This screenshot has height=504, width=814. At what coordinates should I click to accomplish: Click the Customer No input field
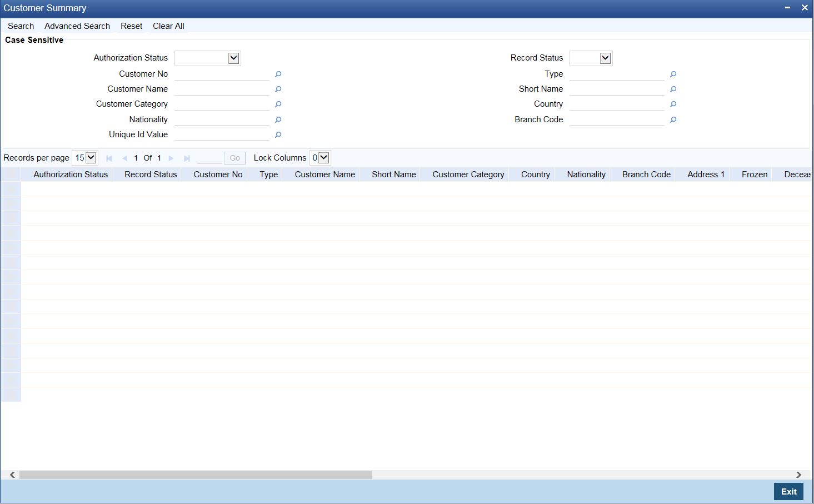(x=222, y=74)
